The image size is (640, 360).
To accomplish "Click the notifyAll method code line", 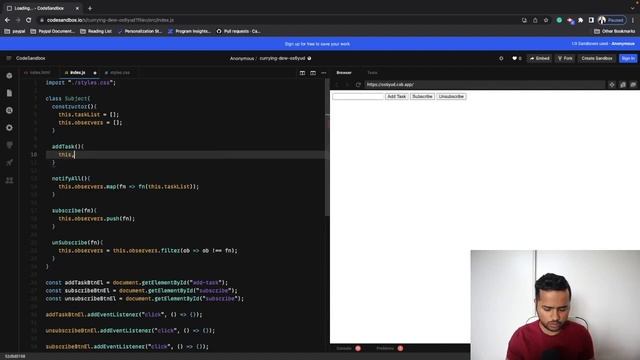I will 71,179.
